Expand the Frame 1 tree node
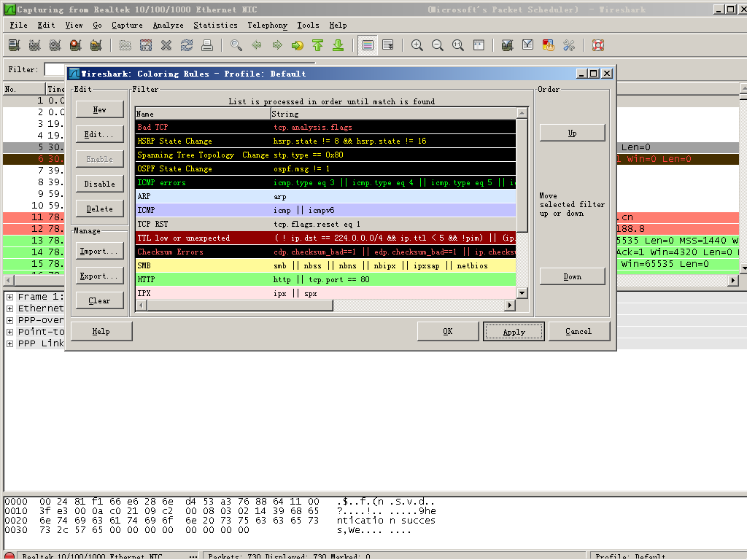Image resolution: width=747 pixels, height=560 pixels. coord(9,297)
